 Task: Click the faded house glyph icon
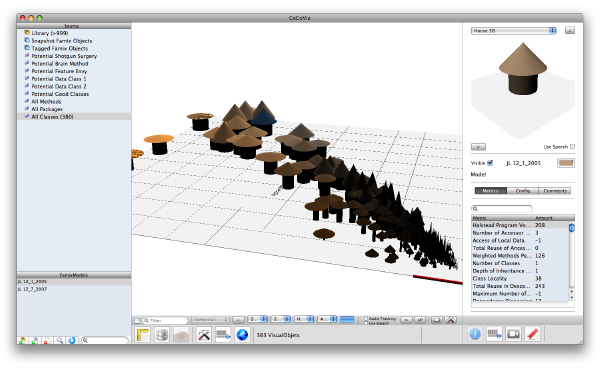tap(181, 335)
